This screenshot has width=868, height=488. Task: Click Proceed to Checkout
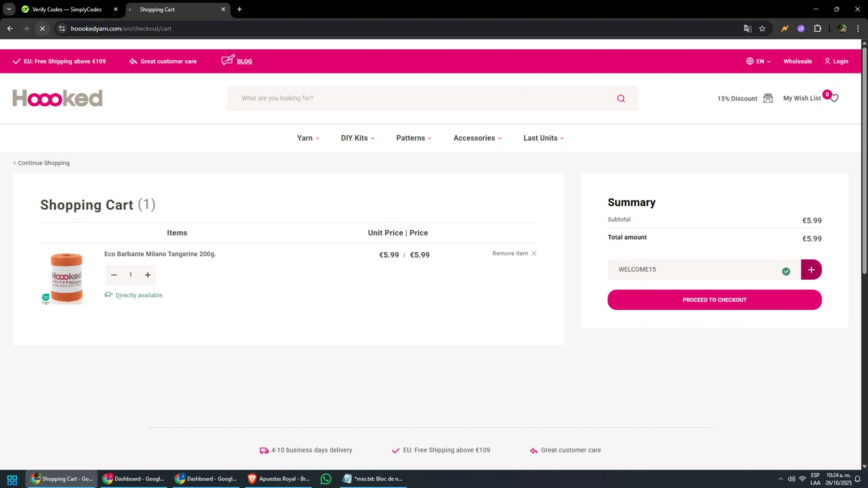(714, 300)
